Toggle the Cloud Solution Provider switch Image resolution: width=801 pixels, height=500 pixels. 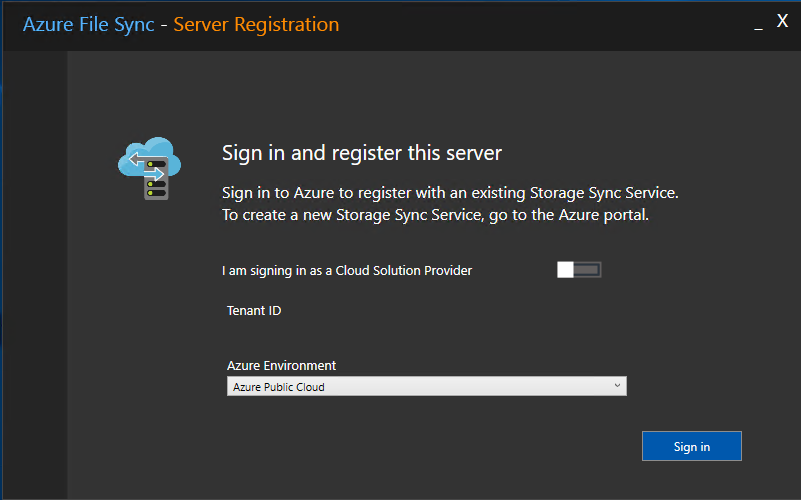pyautogui.click(x=579, y=270)
